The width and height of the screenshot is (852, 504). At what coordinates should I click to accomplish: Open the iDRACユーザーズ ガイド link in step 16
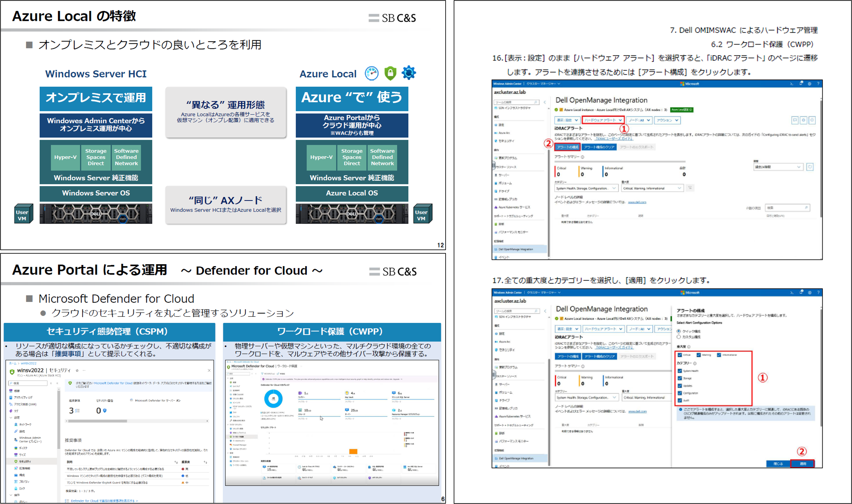614,139
